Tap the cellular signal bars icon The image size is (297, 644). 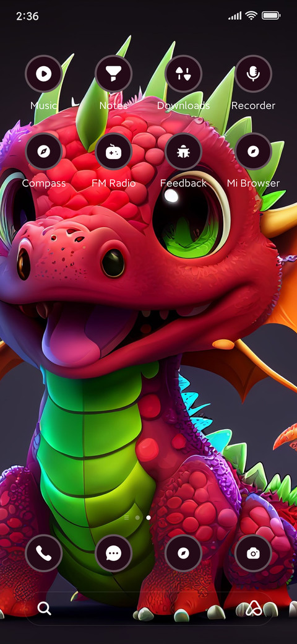(235, 17)
